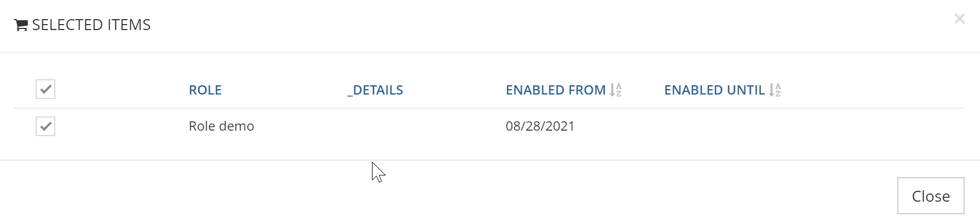
Task: Toggle the select-all checkbox in the table header
Action: (45, 89)
